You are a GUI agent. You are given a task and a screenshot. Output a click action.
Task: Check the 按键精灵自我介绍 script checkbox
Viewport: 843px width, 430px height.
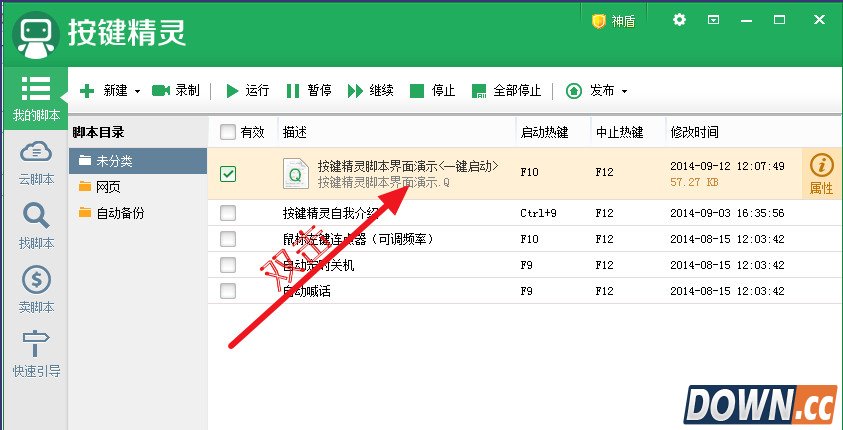pos(228,213)
